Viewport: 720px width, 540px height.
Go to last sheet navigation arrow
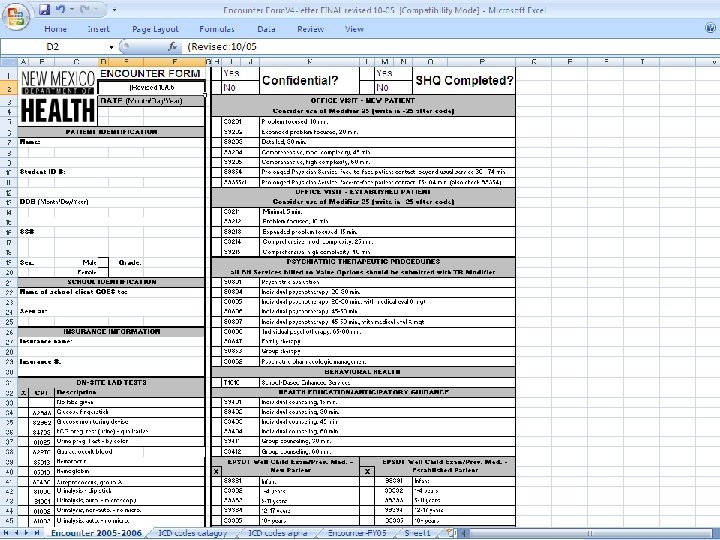click(36, 533)
